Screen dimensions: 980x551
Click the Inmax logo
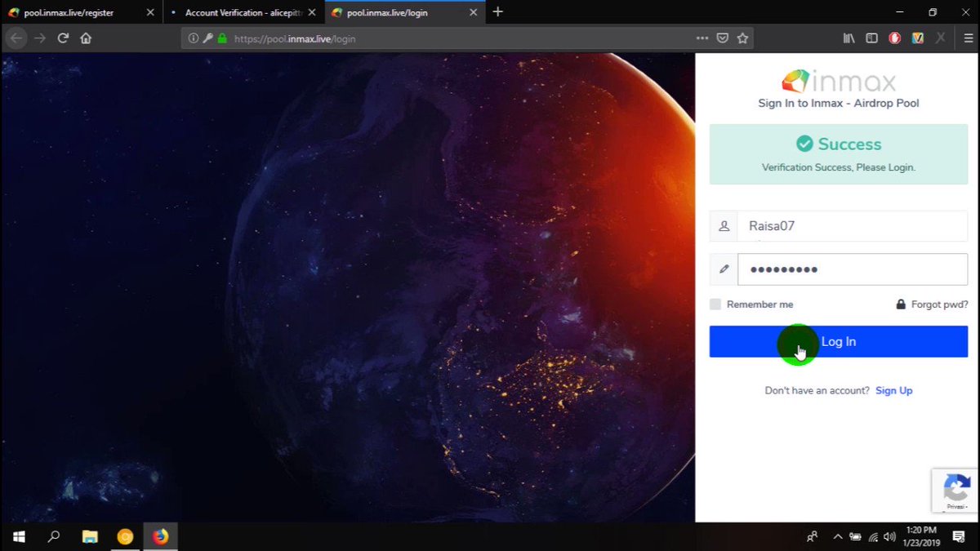839,81
